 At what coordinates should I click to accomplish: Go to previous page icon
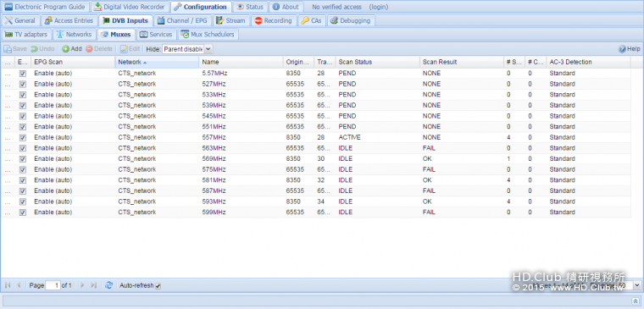tap(19, 285)
